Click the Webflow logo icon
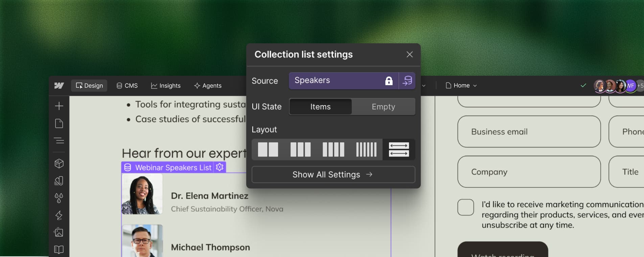644x257 pixels. point(59,86)
